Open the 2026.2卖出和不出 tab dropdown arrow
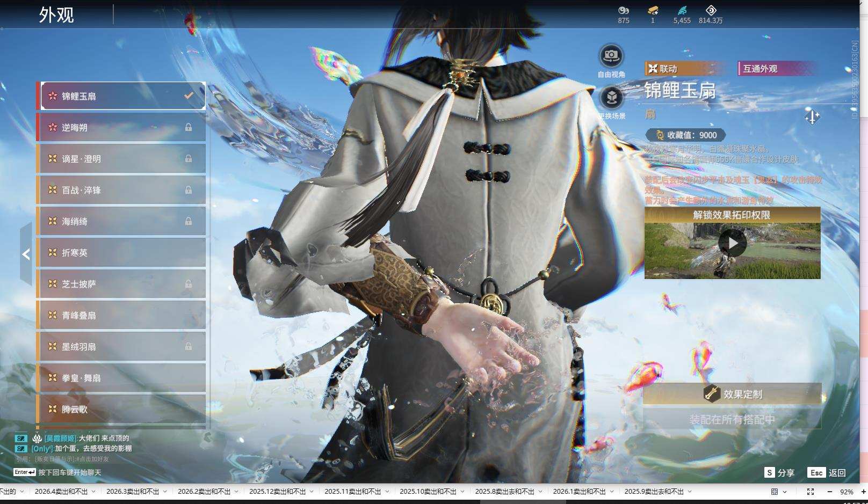Image resolution: width=868 pixels, height=504 pixels. point(236,492)
